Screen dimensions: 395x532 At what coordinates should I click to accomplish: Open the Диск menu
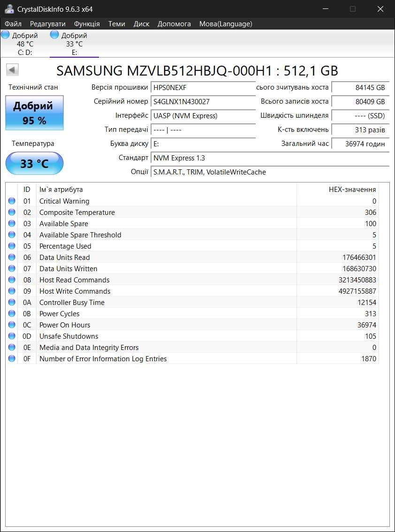click(142, 24)
